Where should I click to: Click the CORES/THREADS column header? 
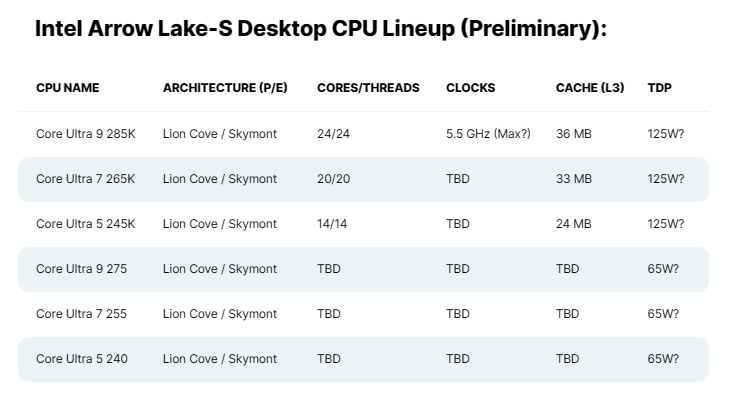point(368,88)
